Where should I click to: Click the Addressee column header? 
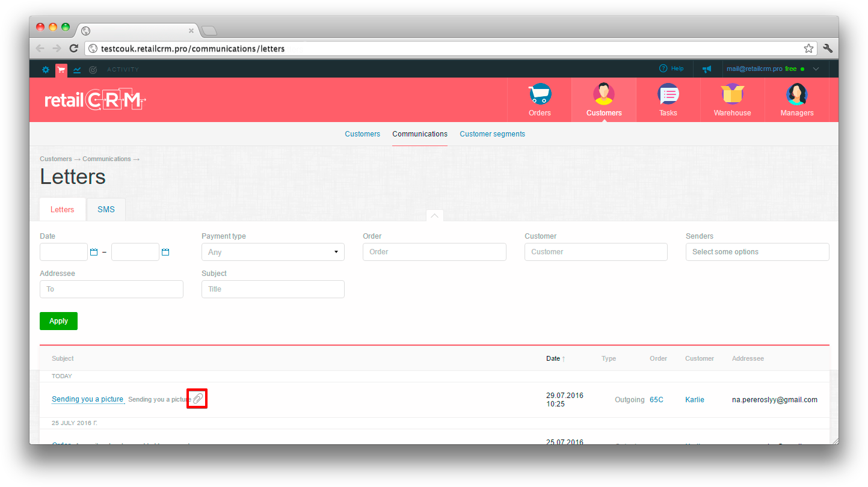[x=748, y=358]
